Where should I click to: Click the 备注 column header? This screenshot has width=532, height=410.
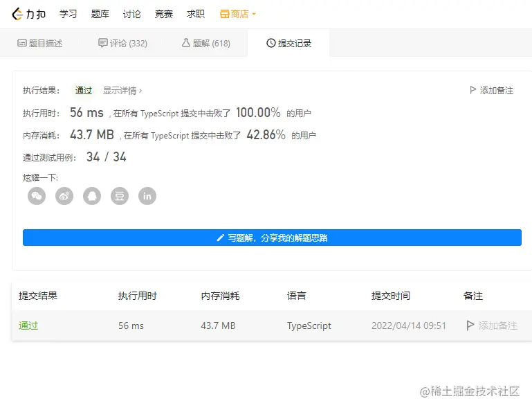pyautogui.click(x=473, y=296)
